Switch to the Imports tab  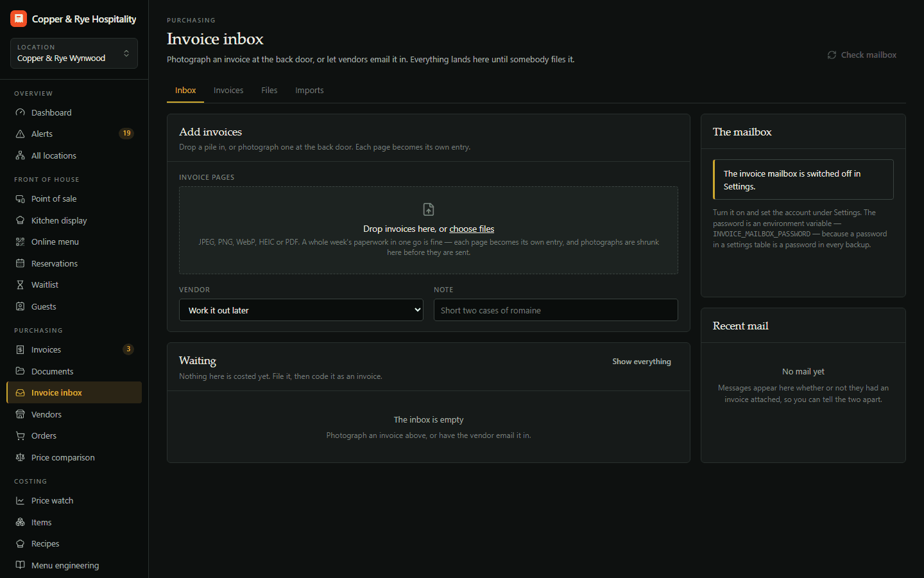(309, 91)
